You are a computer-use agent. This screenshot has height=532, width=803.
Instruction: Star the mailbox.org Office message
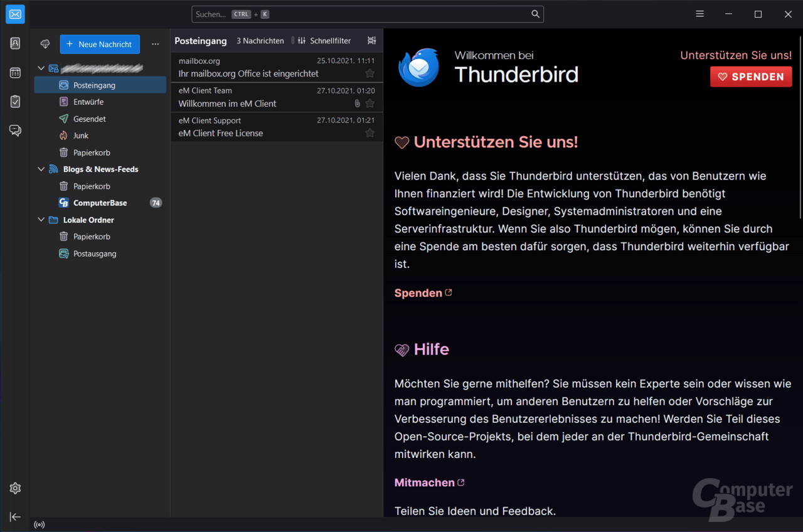(370, 73)
